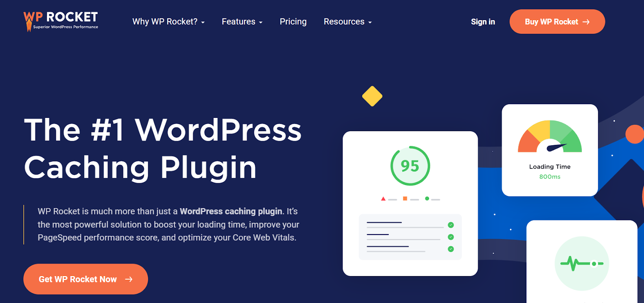
Task: Click the red triangle legend marker
Action: point(383,198)
